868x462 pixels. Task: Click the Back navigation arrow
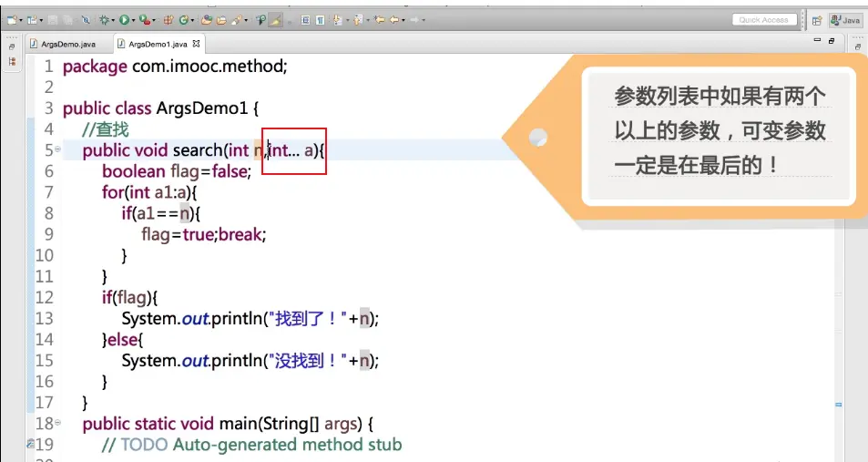(x=394, y=20)
